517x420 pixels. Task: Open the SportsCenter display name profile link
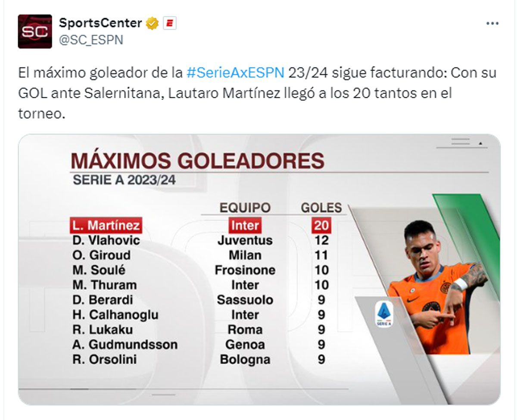[100, 23]
